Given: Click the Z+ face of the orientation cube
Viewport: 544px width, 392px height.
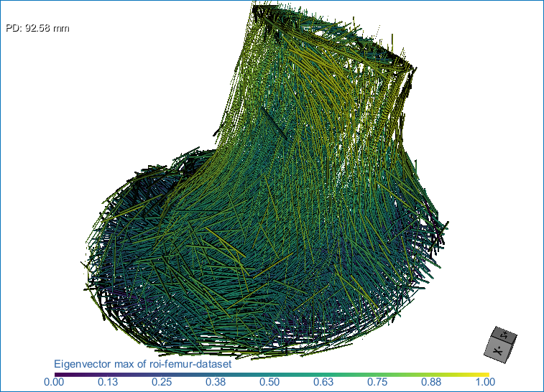Looking at the screenshot, I should [505, 334].
